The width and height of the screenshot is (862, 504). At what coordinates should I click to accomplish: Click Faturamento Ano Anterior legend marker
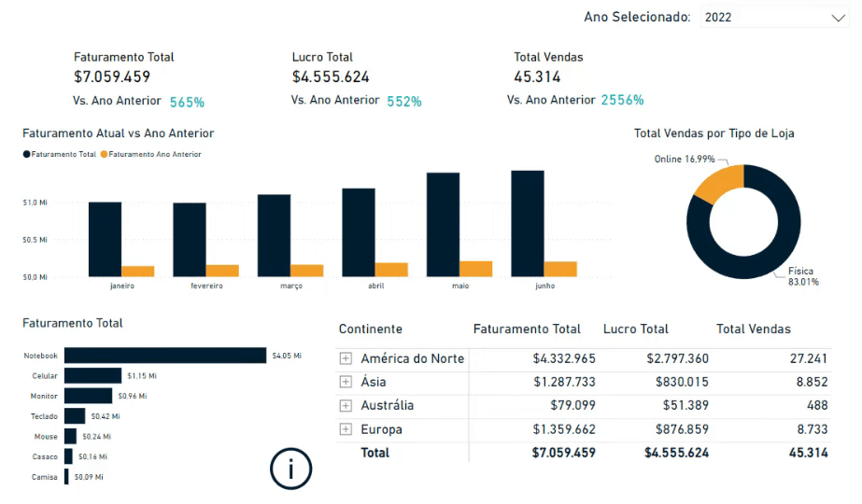tap(104, 154)
